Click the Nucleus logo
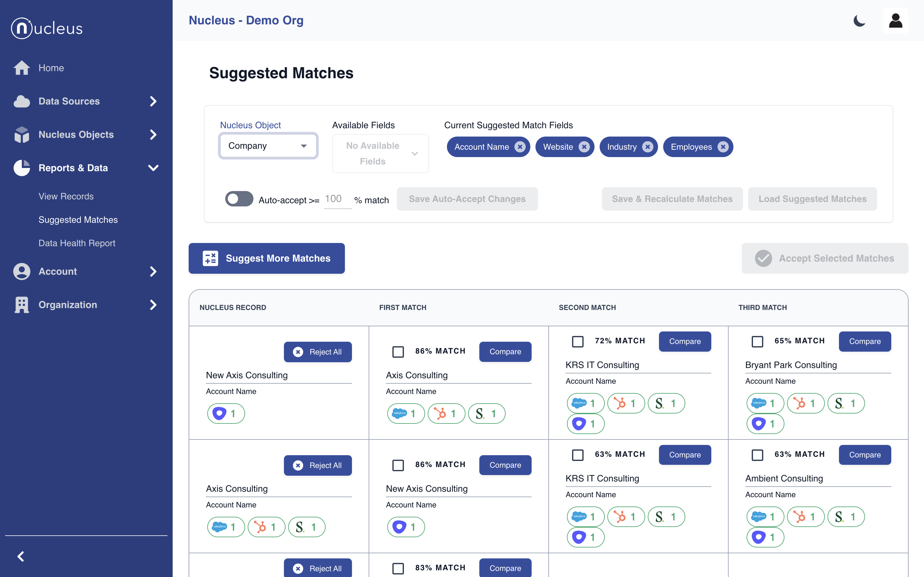 [47, 28]
